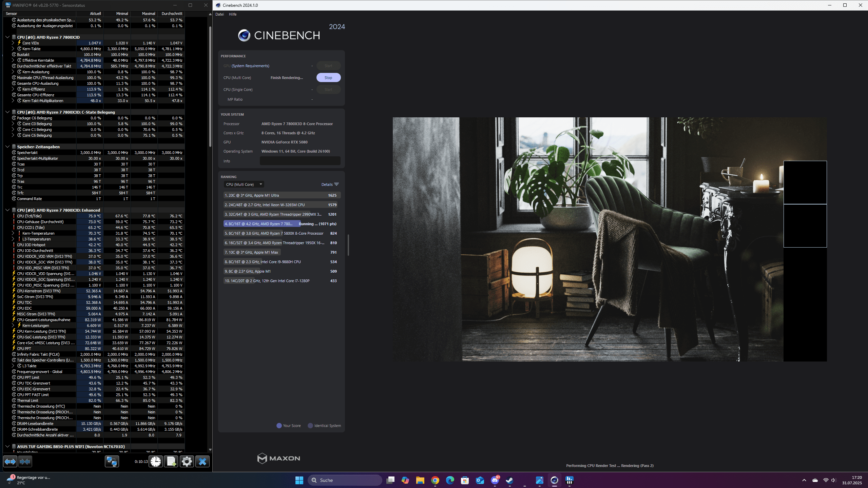Open HWiNFO remote network monitoring icon

coord(112,462)
